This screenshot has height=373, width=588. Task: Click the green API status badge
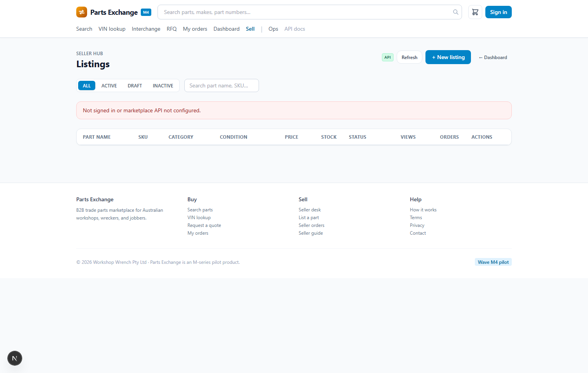pyautogui.click(x=388, y=57)
